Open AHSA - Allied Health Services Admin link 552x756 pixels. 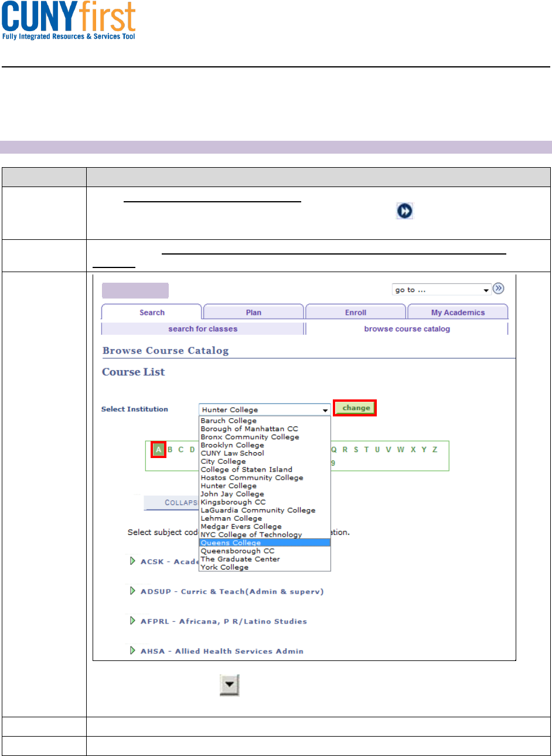222,651
